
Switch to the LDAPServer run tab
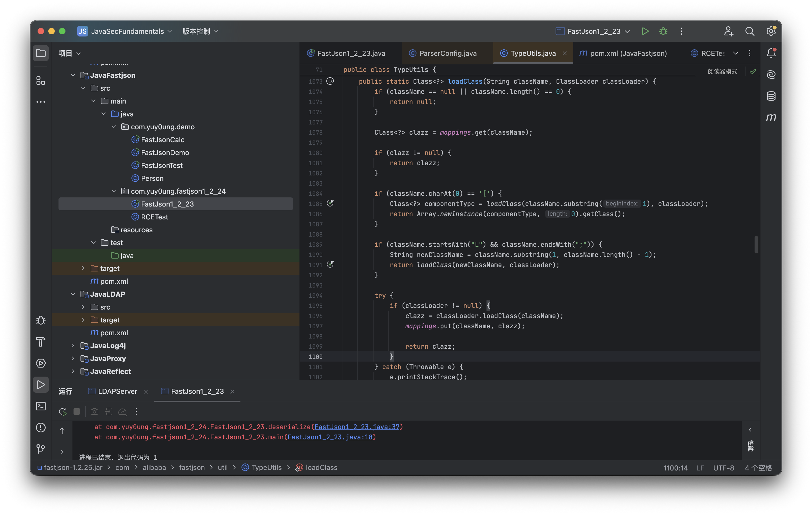(x=117, y=391)
